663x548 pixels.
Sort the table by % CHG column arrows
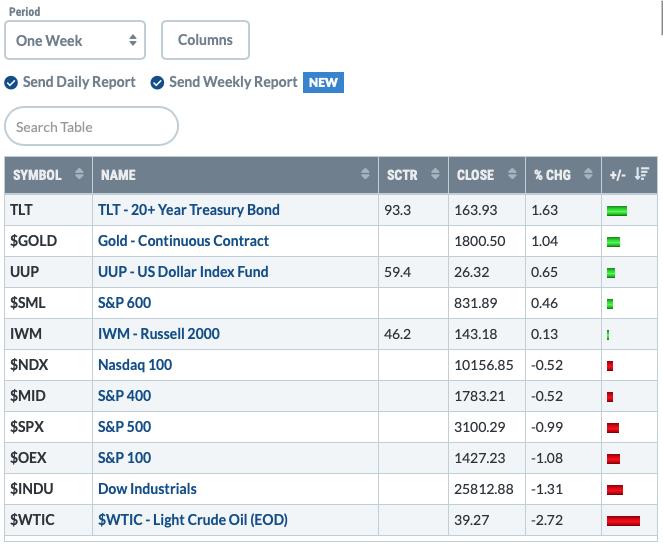coord(588,174)
